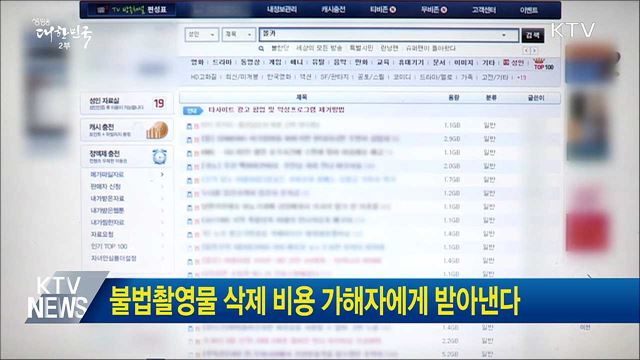Open 고객센터 in the top menu
The width and height of the screenshot is (640, 360).
tap(484, 10)
